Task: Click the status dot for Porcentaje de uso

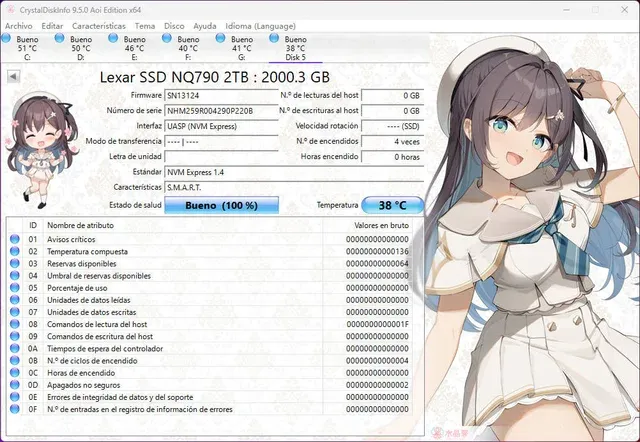Action: click(15, 288)
